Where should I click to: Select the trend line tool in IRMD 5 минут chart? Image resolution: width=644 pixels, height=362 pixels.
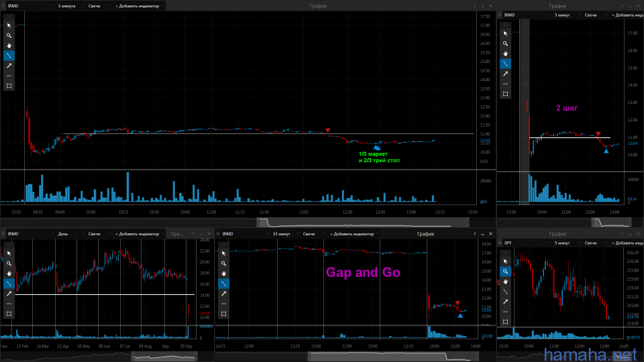[506, 64]
